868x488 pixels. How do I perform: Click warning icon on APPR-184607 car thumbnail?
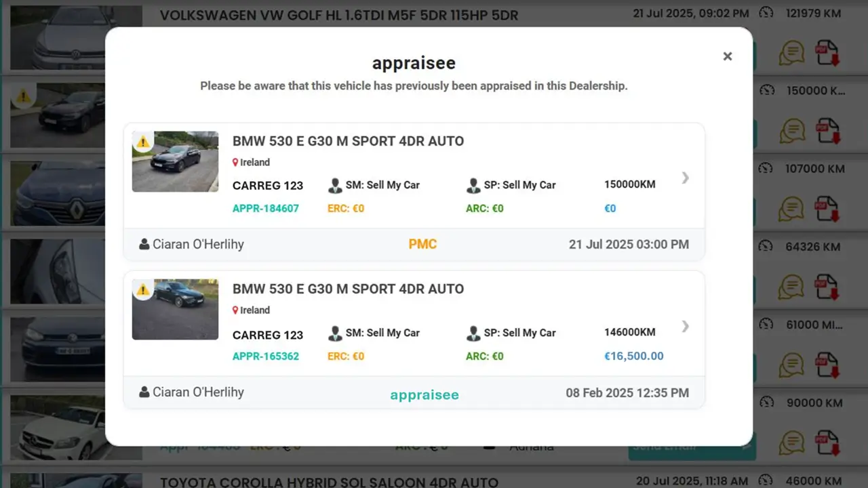(x=142, y=142)
